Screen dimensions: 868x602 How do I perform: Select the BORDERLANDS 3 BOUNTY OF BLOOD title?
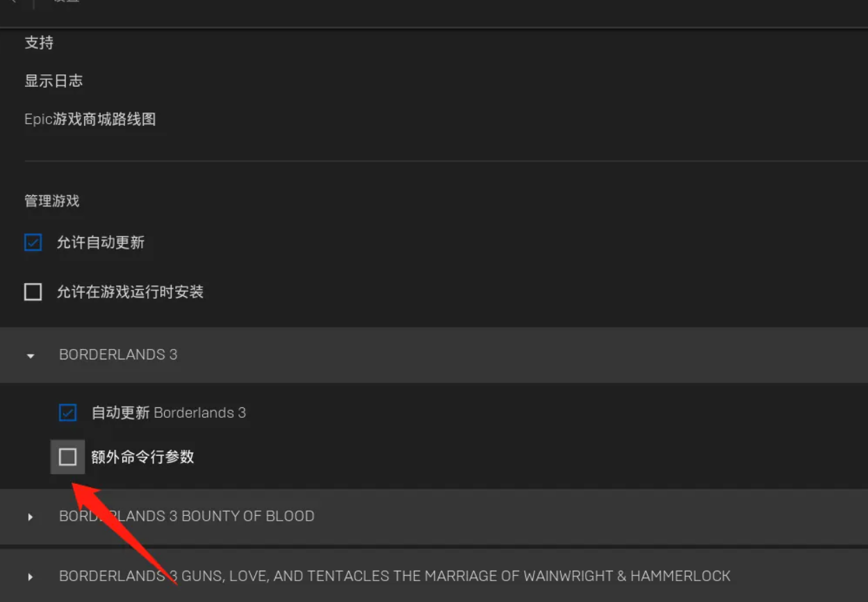pos(187,516)
